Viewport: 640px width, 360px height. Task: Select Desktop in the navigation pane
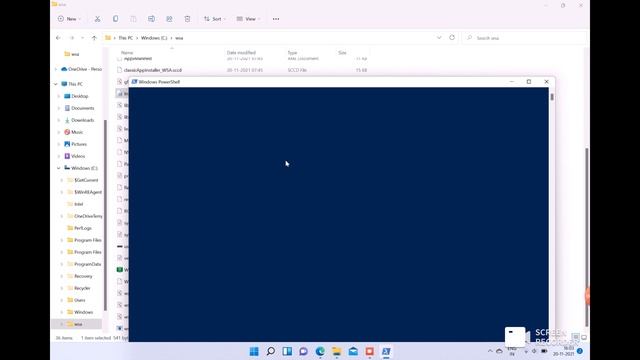[80, 96]
